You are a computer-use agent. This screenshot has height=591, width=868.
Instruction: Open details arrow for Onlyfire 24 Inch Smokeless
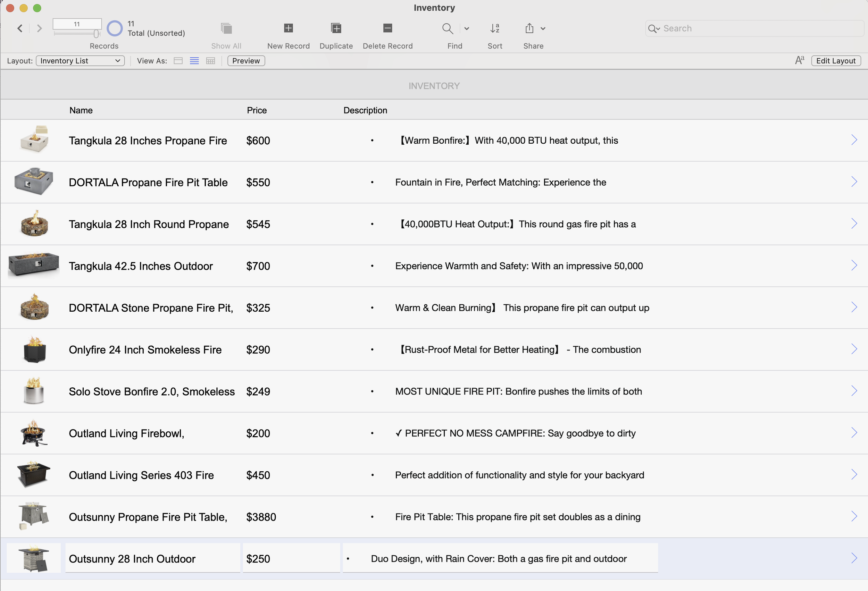tap(854, 349)
